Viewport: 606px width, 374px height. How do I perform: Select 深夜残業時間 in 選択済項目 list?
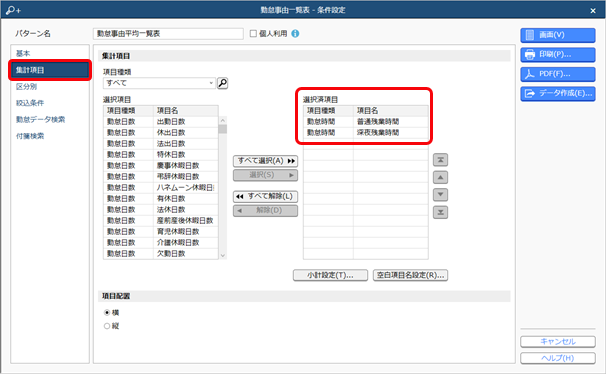click(366, 133)
